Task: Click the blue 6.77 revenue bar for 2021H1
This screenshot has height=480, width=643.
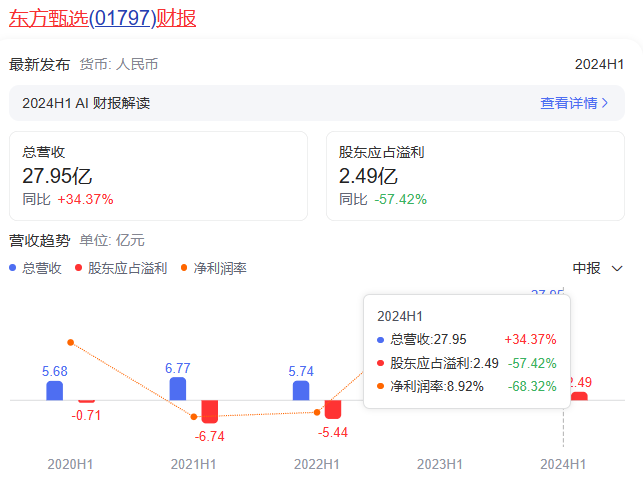Action: pos(178,389)
